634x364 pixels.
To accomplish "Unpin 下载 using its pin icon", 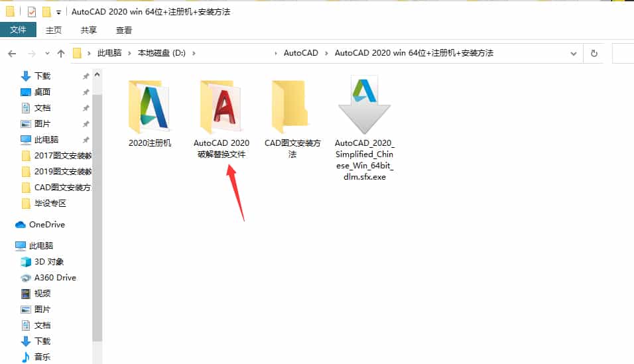I will pos(86,76).
